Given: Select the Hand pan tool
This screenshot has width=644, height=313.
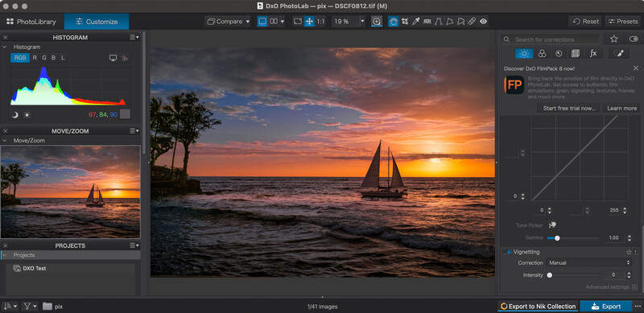Looking at the screenshot, I should (x=394, y=22).
